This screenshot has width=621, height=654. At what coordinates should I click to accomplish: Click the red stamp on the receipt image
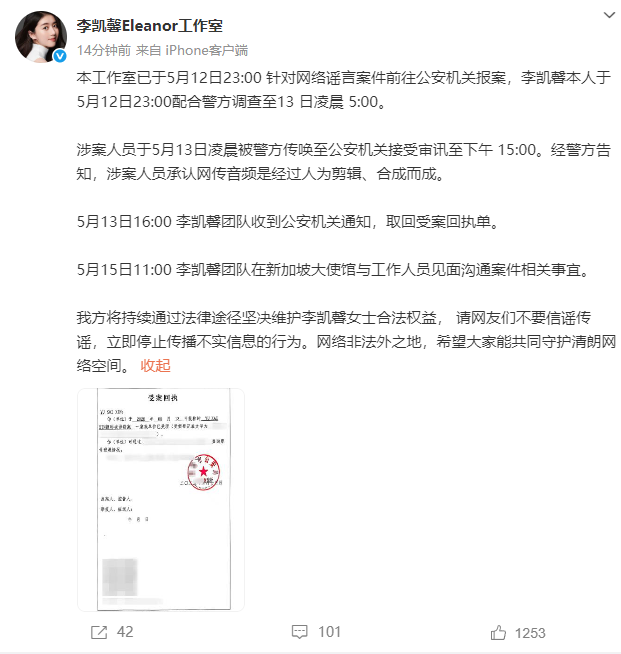pyautogui.click(x=204, y=472)
